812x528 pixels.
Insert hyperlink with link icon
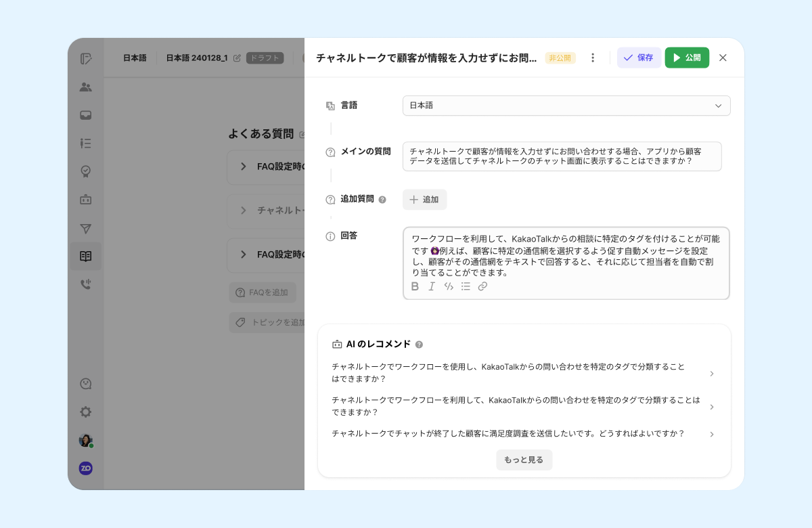[482, 286]
